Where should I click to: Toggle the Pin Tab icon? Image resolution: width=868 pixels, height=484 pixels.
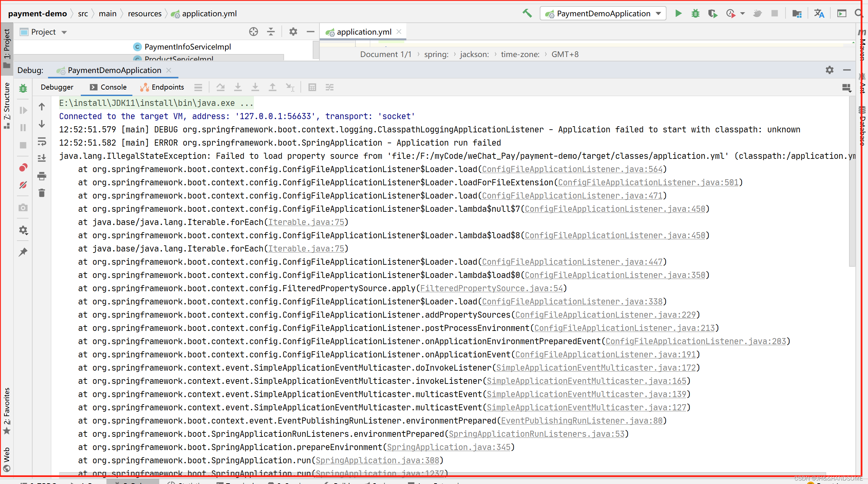coord(23,252)
